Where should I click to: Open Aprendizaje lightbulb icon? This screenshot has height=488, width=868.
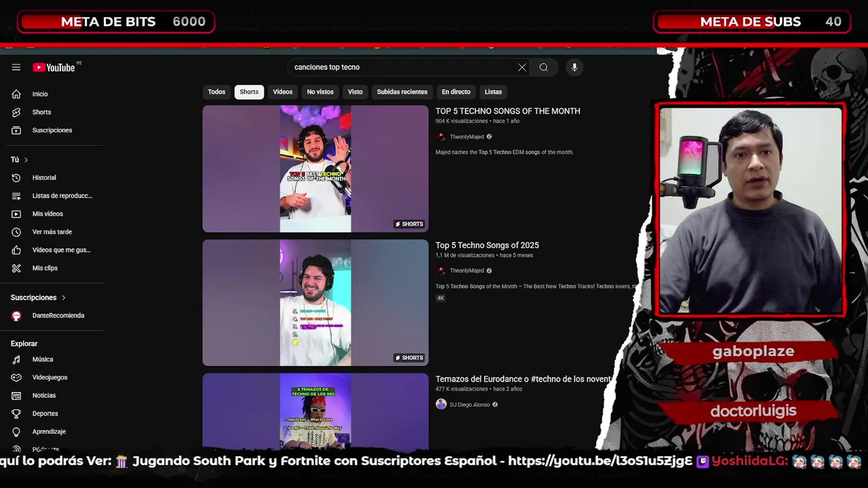(x=16, y=432)
